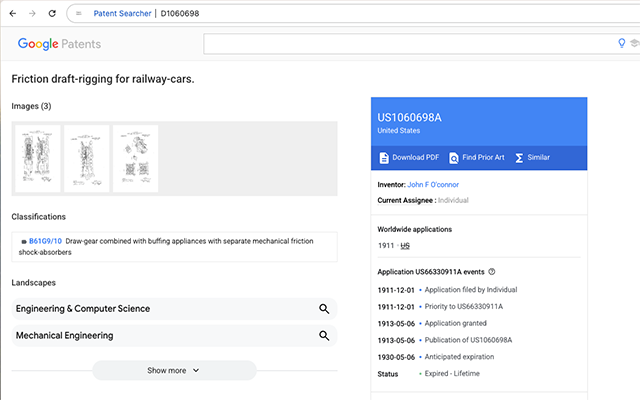
Task: Select the Engineering & Computer Science landscape
Action: pos(174,309)
